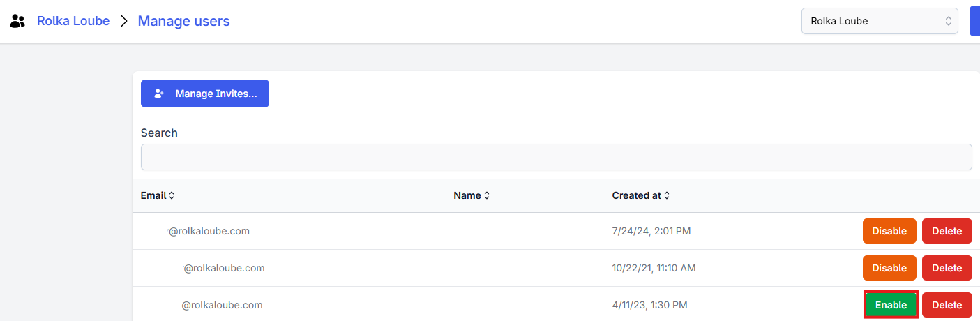
Task: Disable the user created 7/24/24
Action: pyautogui.click(x=889, y=231)
